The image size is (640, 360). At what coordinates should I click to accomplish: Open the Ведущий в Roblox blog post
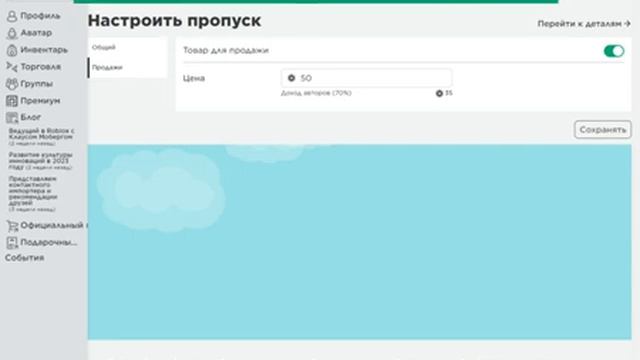pos(41,137)
